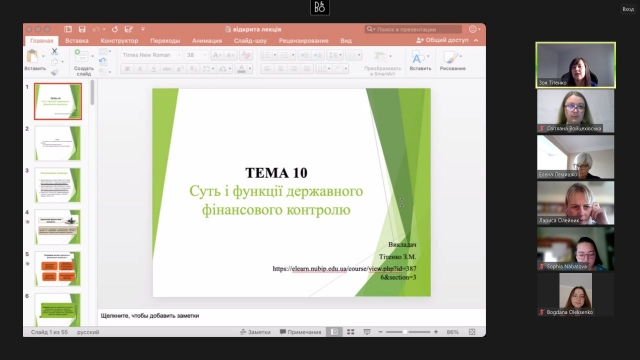Open the line spacing dropdown
Screen dimensions: 640x360
pyautogui.click(x=335, y=55)
